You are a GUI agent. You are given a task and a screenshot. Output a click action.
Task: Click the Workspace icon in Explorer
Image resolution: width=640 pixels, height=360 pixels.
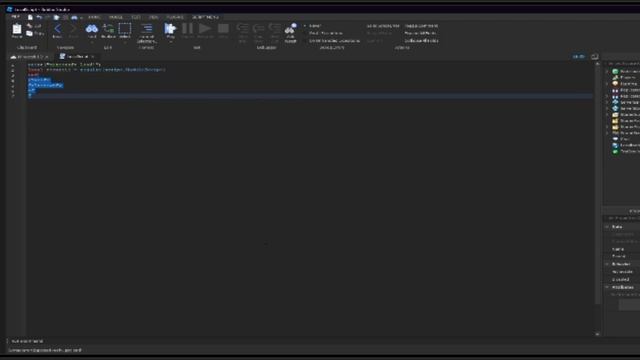tap(615, 71)
